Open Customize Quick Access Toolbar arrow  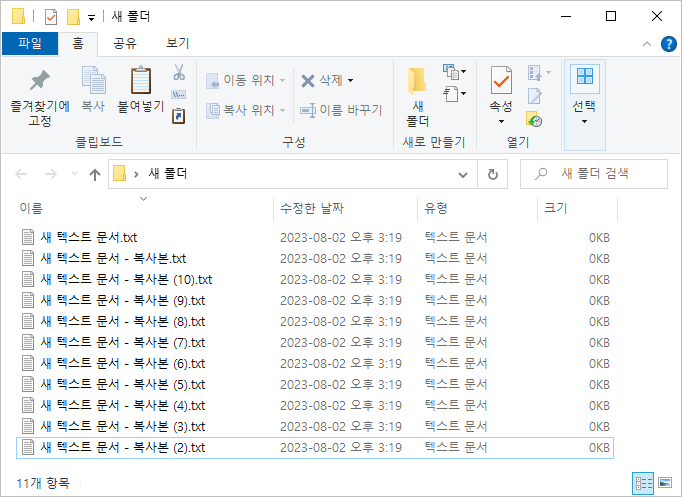91,18
